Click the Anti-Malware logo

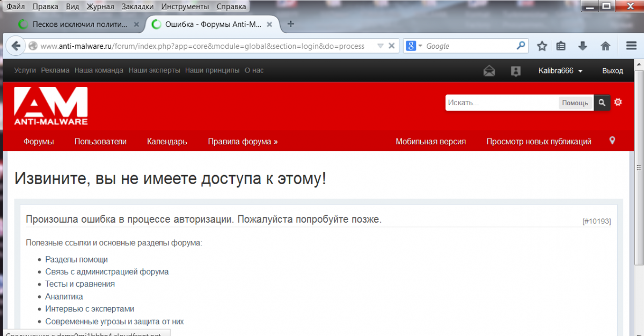pos(51,106)
